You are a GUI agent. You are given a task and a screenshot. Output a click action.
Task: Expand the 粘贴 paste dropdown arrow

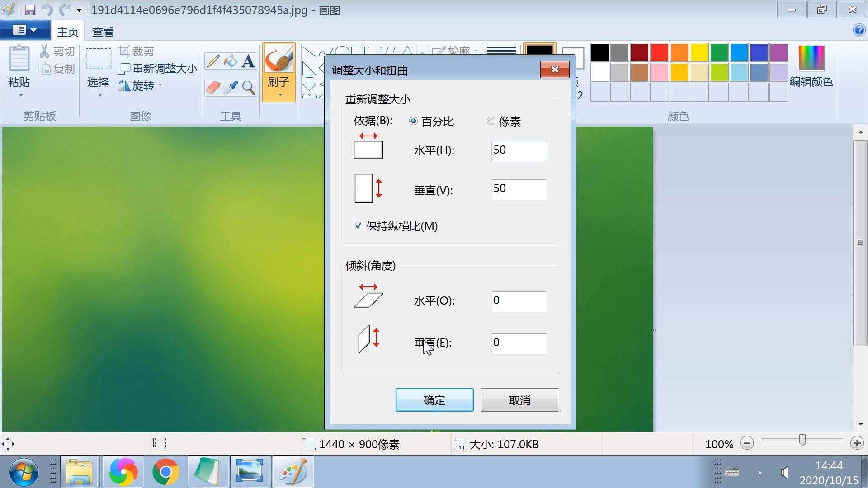tap(20, 95)
